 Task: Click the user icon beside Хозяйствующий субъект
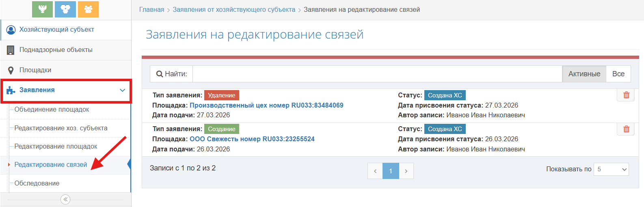(11, 30)
